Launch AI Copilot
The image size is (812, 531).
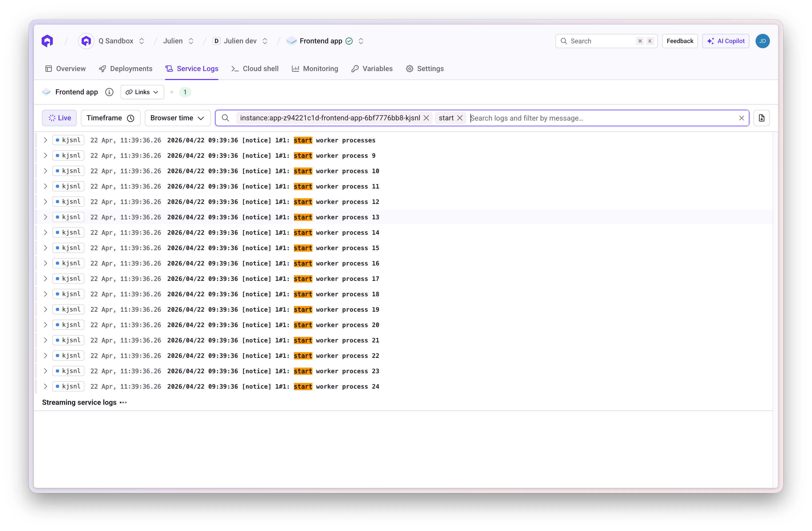(x=726, y=41)
